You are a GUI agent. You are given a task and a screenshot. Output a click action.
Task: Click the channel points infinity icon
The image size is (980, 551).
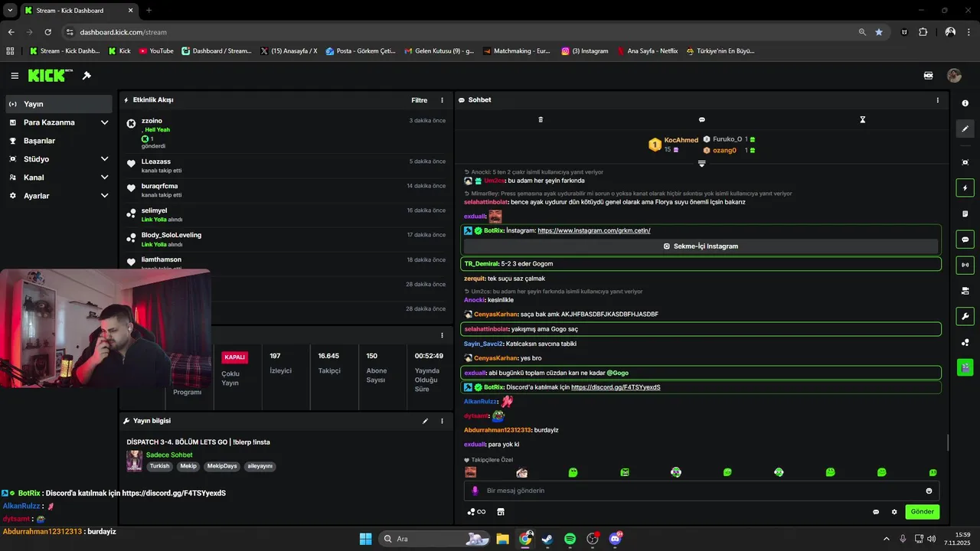coord(476,512)
